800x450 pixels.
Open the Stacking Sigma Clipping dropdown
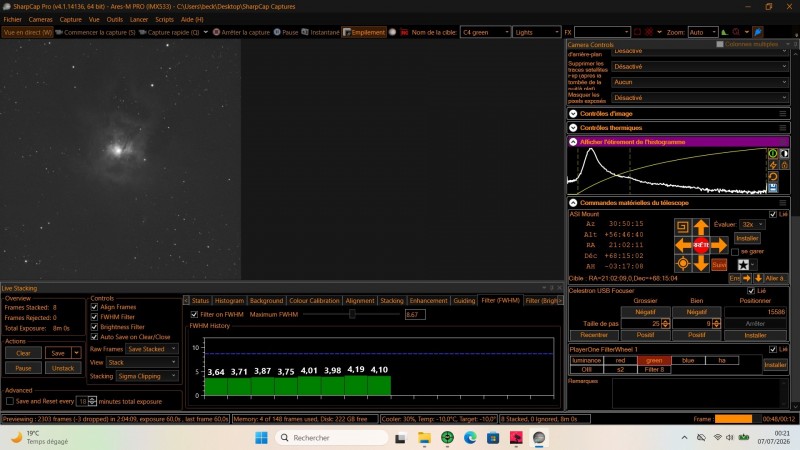click(x=147, y=377)
